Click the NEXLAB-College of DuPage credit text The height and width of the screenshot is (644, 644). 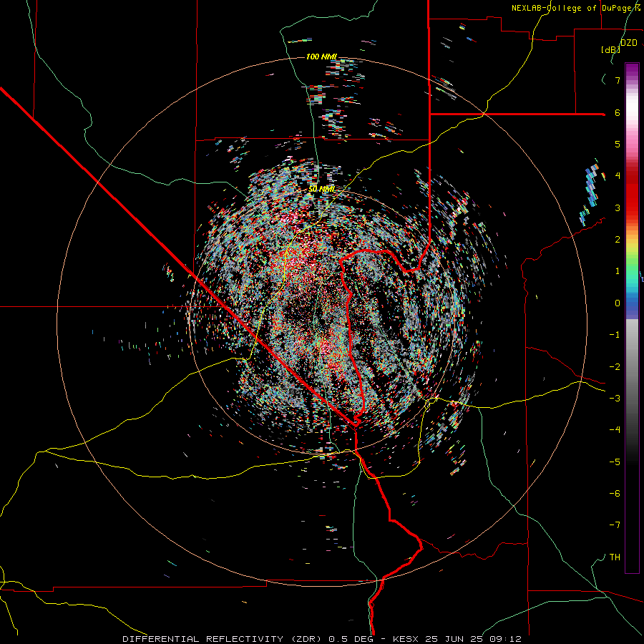[x=576, y=8]
